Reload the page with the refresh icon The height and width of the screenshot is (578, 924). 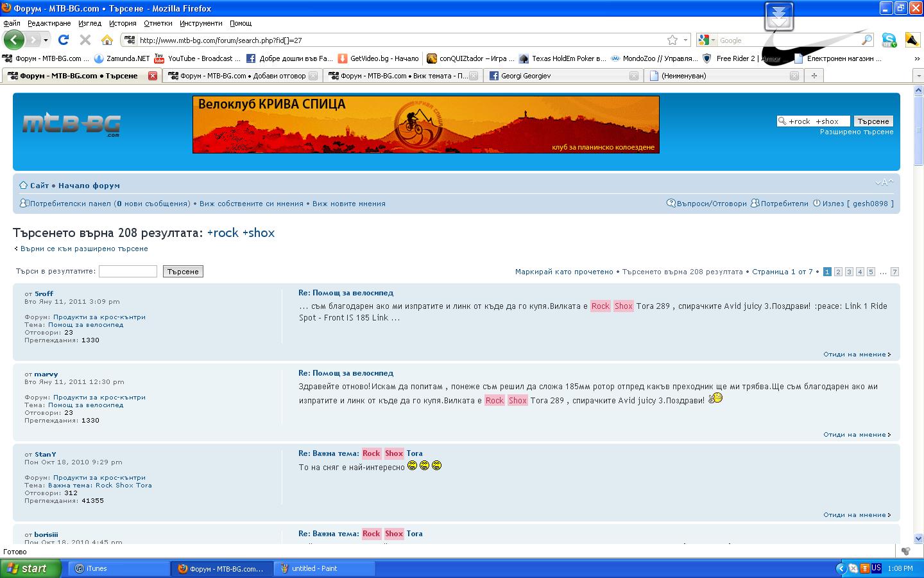coord(64,40)
